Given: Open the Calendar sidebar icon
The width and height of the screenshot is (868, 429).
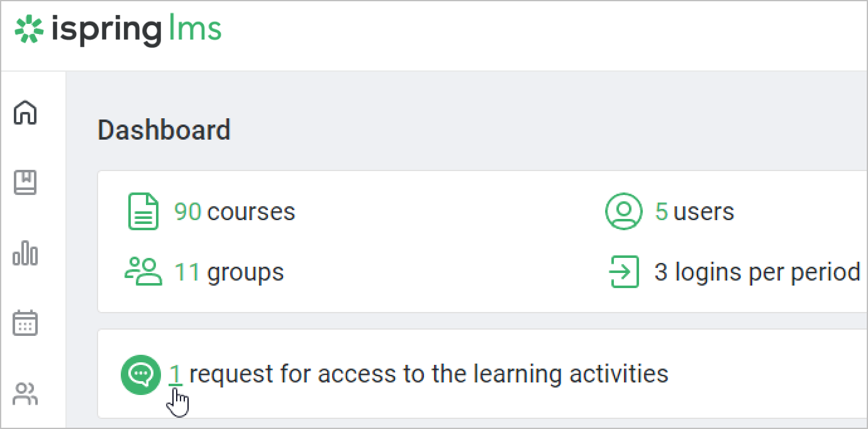Looking at the screenshot, I should (x=25, y=323).
